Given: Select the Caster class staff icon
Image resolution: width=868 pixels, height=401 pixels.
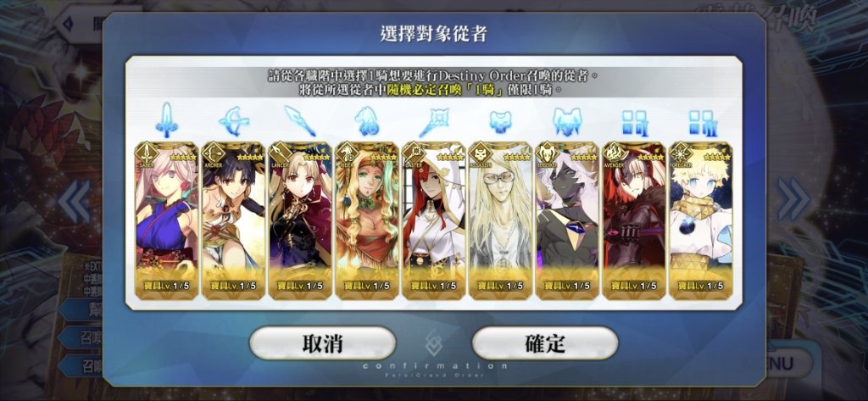Looking at the screenshot, I should click(433, 120).
